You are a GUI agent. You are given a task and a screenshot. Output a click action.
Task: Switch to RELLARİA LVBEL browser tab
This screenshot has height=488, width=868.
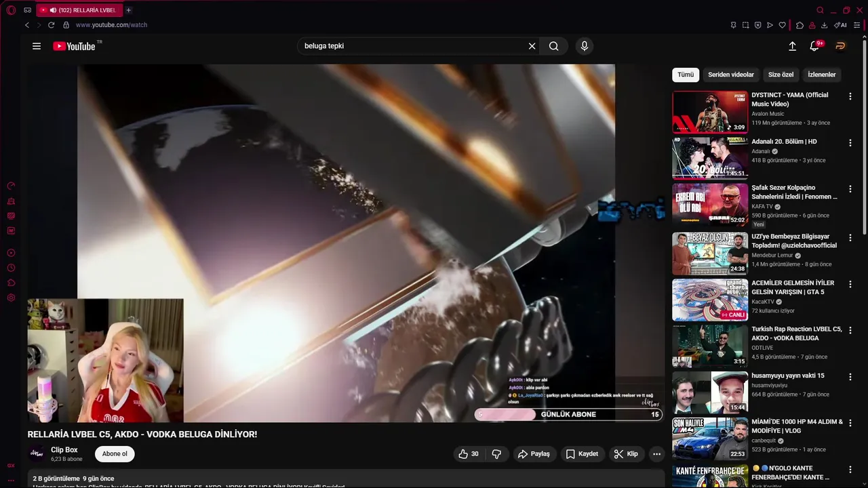[x=79, y=10]
